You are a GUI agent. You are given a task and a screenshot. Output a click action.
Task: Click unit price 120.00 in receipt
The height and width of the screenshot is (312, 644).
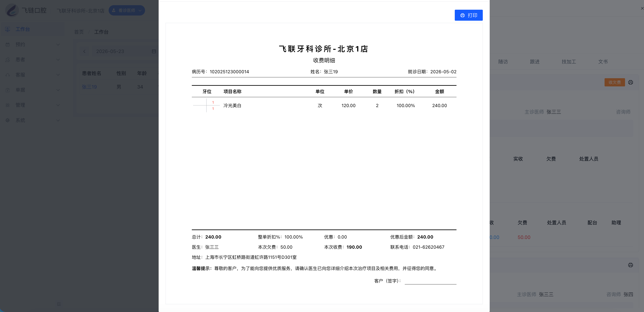click(348, 106)
